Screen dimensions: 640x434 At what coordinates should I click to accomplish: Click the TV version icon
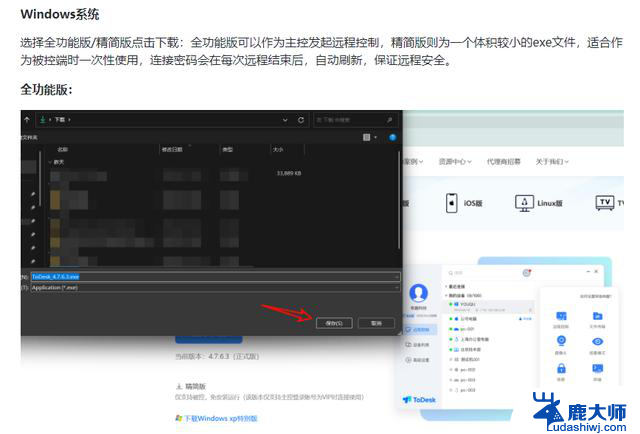(605, 203)
